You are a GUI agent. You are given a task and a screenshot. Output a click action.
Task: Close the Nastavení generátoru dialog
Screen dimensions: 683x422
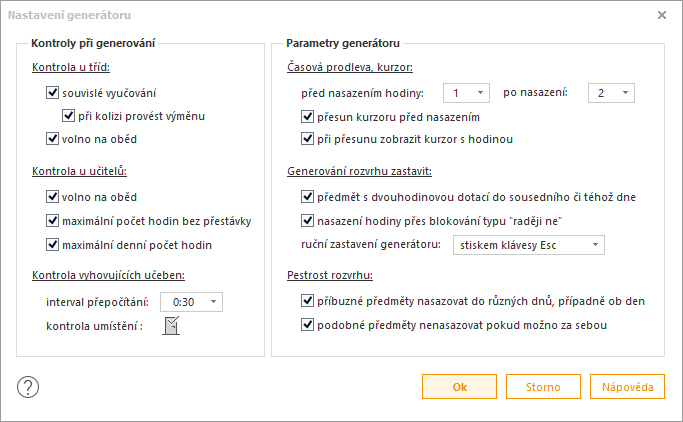[x=662, y=15]
